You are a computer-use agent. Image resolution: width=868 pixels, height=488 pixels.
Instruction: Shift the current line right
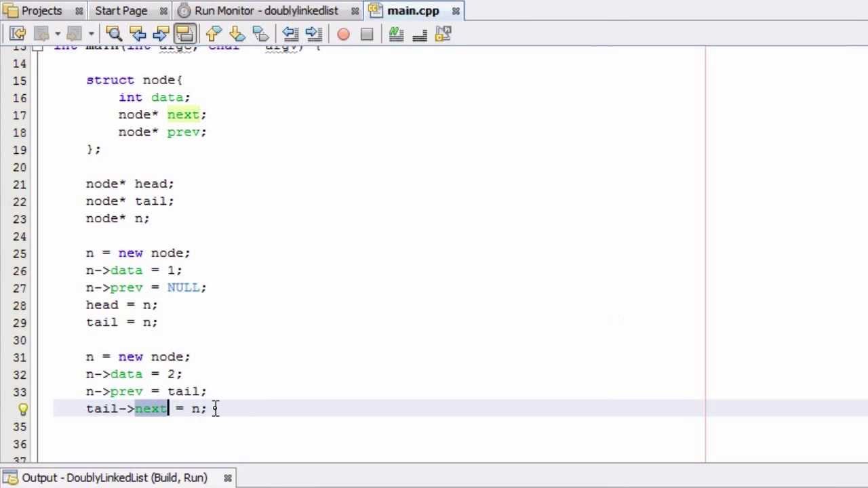pyautogui.click(x=313, y=33)
